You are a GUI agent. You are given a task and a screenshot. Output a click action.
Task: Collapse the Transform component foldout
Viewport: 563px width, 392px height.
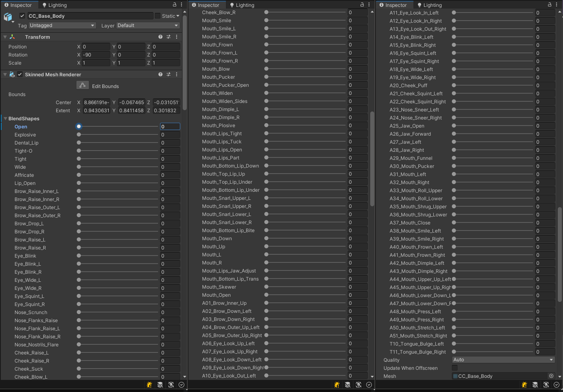click(x=5, y=37)
